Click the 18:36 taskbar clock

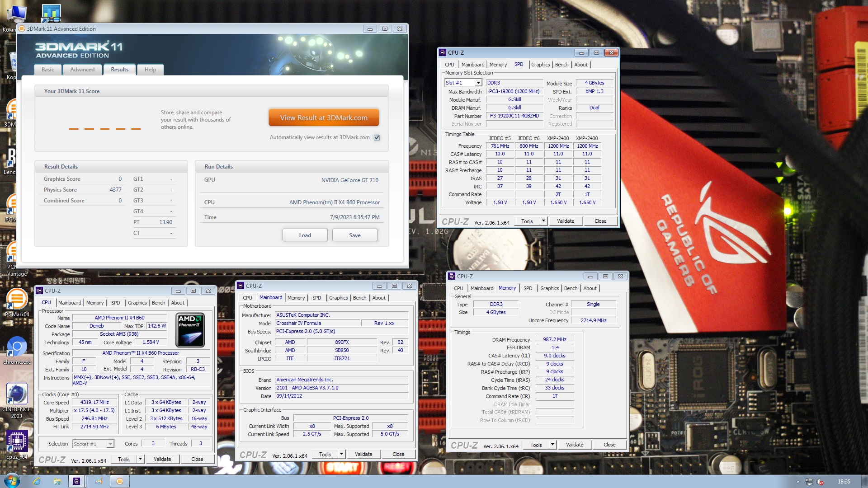(x=844, y=482)
